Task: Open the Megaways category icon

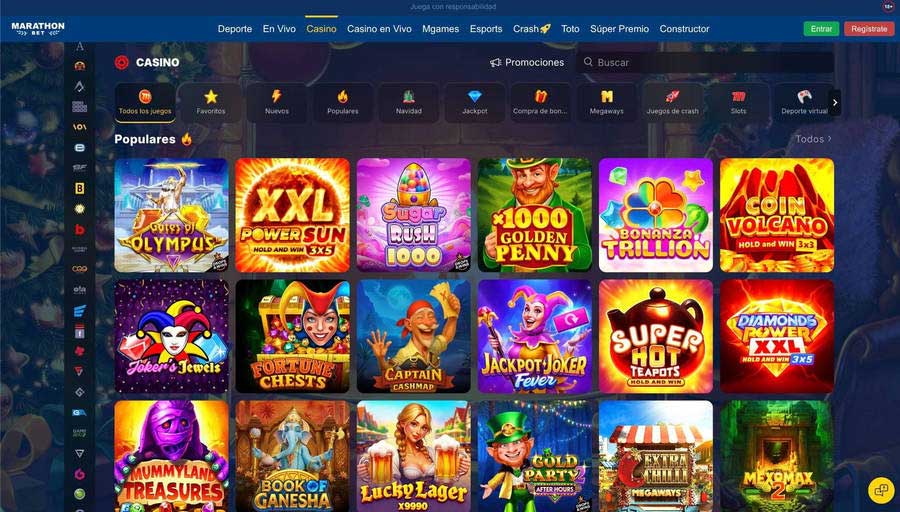Action: (x=607, y=102)
